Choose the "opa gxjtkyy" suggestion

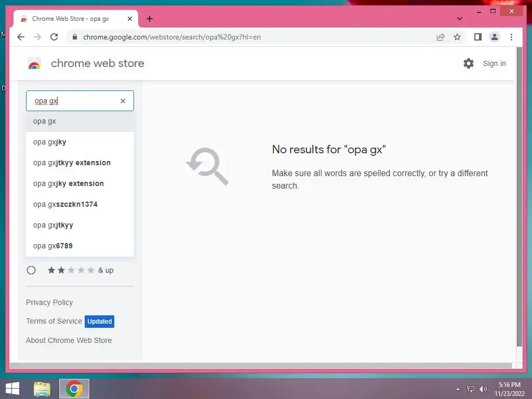pos(79,225)
